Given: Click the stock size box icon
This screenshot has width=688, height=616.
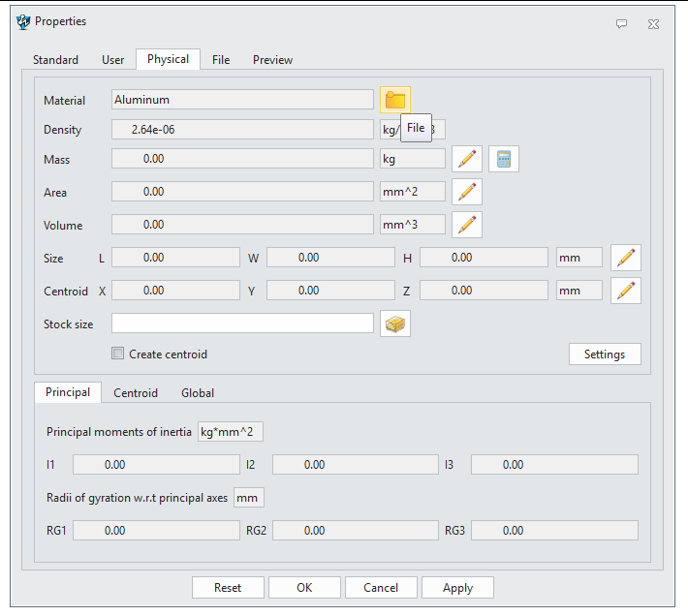Looking at the screenshot, I should point(394,323).
